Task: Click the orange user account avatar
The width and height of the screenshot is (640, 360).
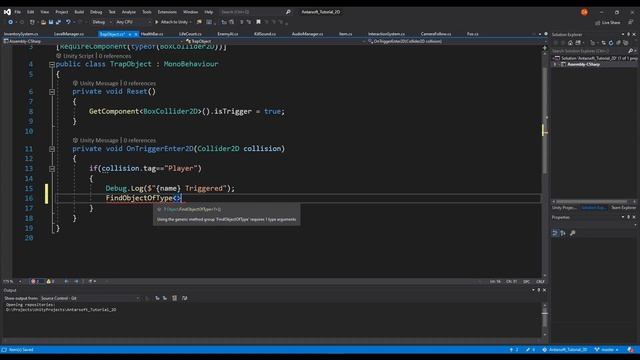Action: (584, 12)
